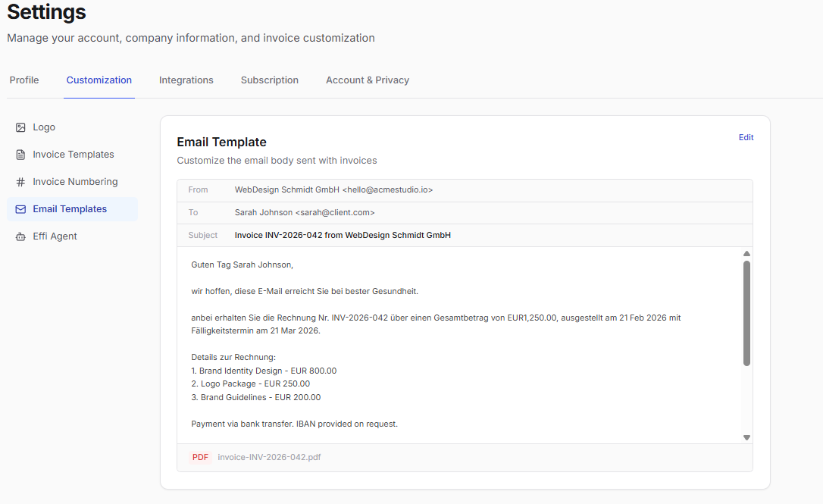Viewport: 823px width, 504px height.
Task: Click the 'To' field label
Action: (x=193, y=213)
